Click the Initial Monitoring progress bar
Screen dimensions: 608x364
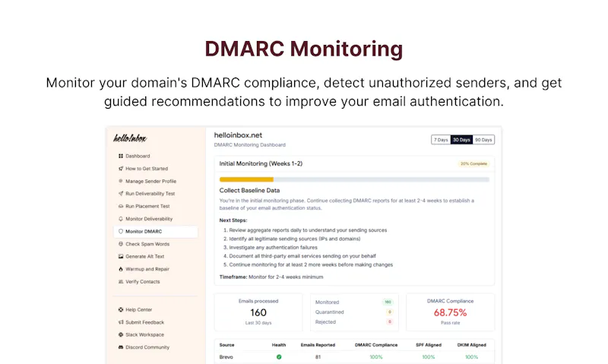354,179
